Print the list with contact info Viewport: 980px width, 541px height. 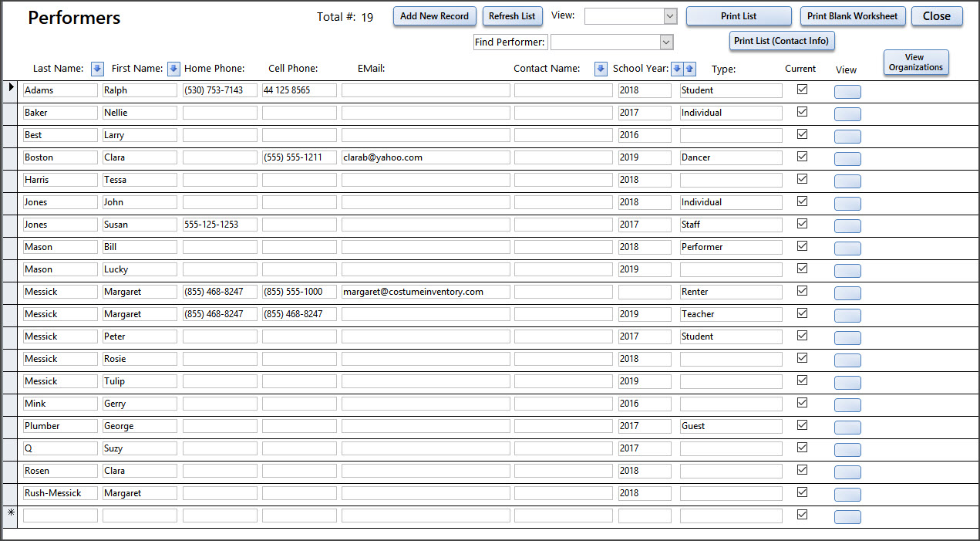point(782,41)
